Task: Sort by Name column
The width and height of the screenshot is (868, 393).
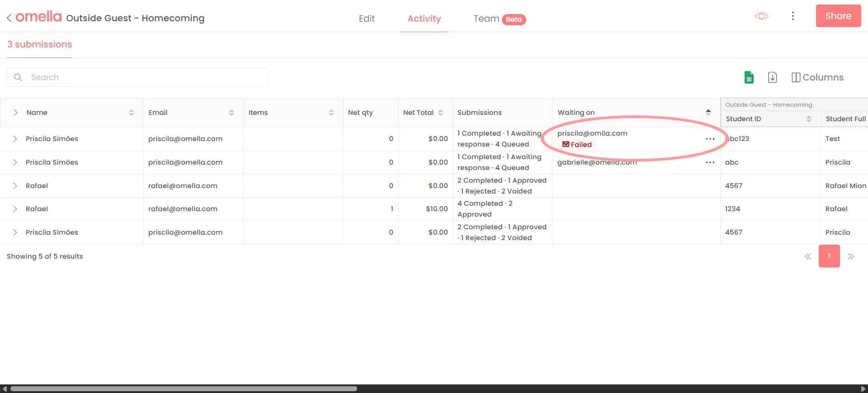Action: 132,113
